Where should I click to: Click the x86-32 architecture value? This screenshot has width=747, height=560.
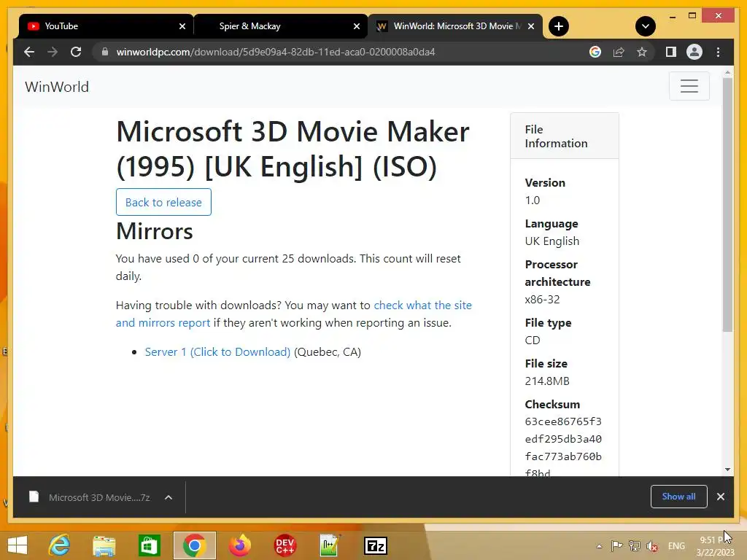pos(542,300)
